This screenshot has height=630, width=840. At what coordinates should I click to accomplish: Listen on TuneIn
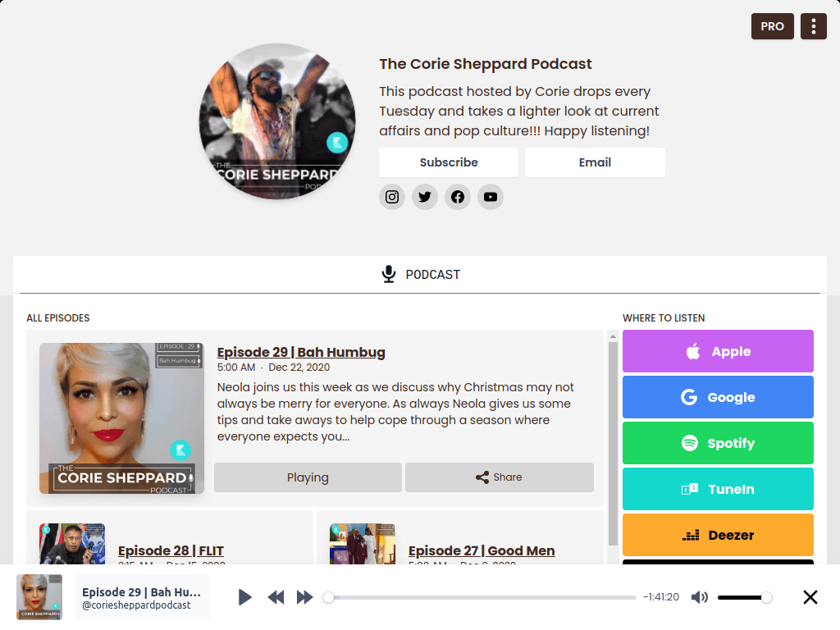718,489
